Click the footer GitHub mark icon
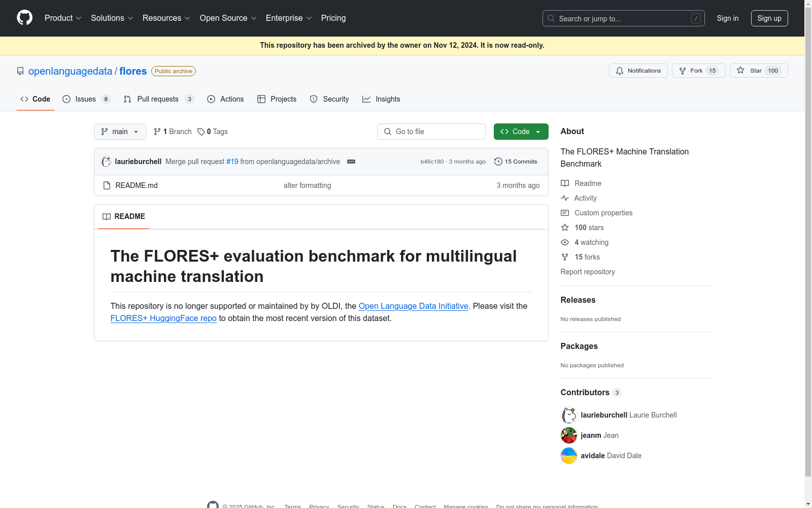Viewport: 812px width, 508px height. tap(213, 505)
